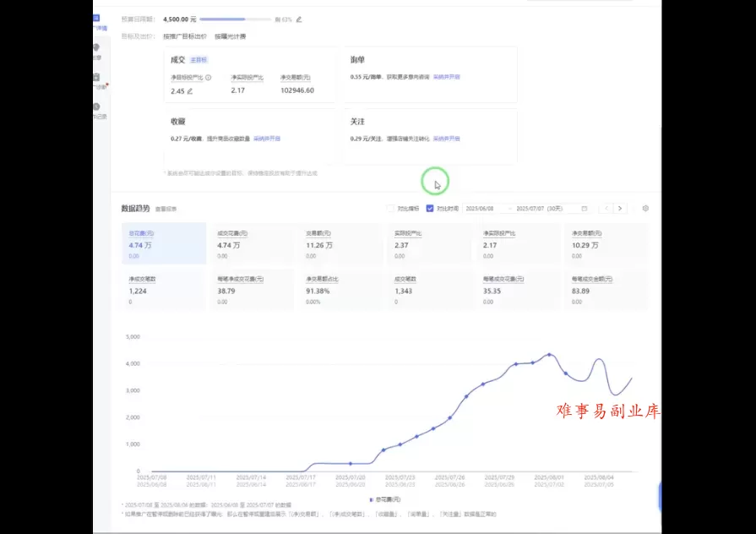Screen dimensions: 756x534
Task: Click 采纳并开启 link in 关注 card
Action: pos(447,139)
